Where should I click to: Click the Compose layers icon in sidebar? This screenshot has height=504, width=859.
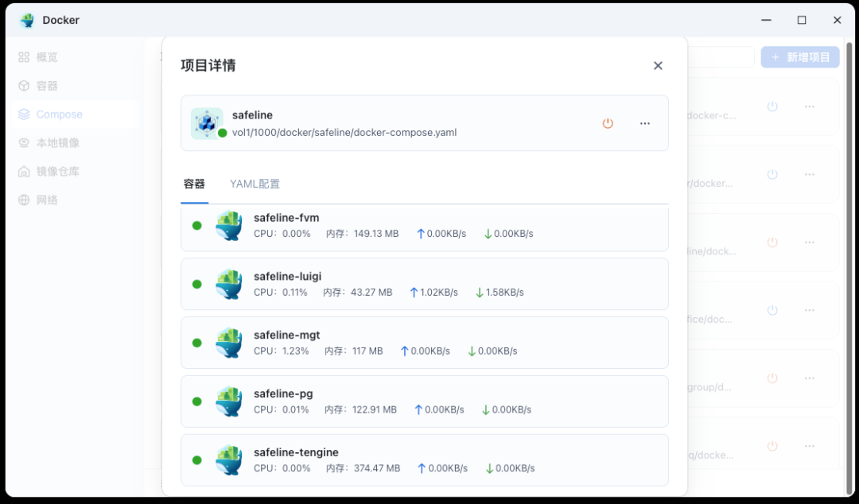click(24, 114)
